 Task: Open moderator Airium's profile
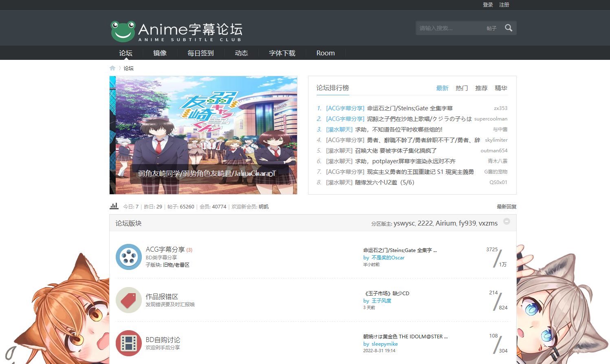(x=445, y=223)
